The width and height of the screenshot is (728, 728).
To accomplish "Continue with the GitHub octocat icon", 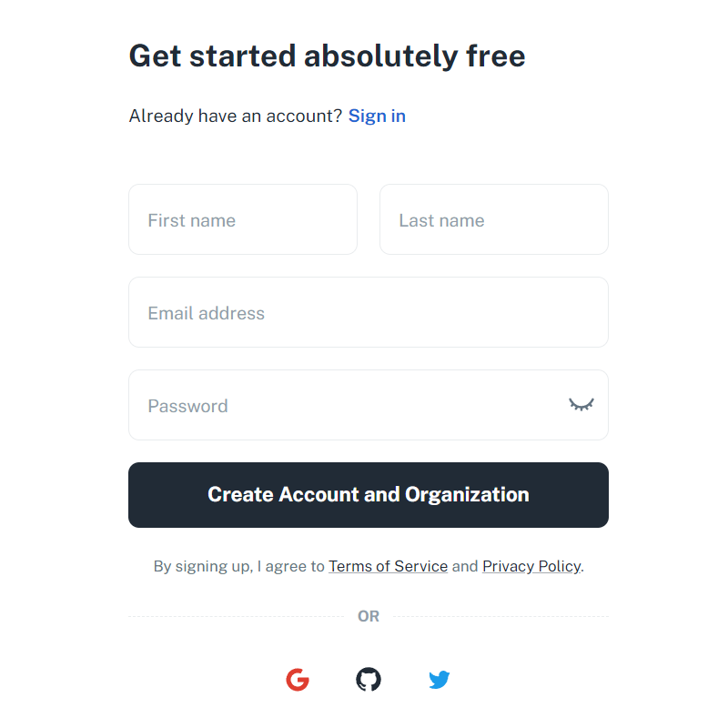I will click(x=369, y=680).
